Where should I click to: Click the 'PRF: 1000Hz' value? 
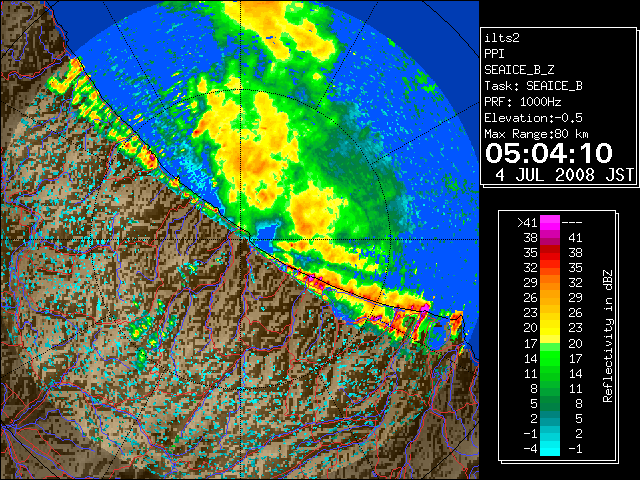522,102
